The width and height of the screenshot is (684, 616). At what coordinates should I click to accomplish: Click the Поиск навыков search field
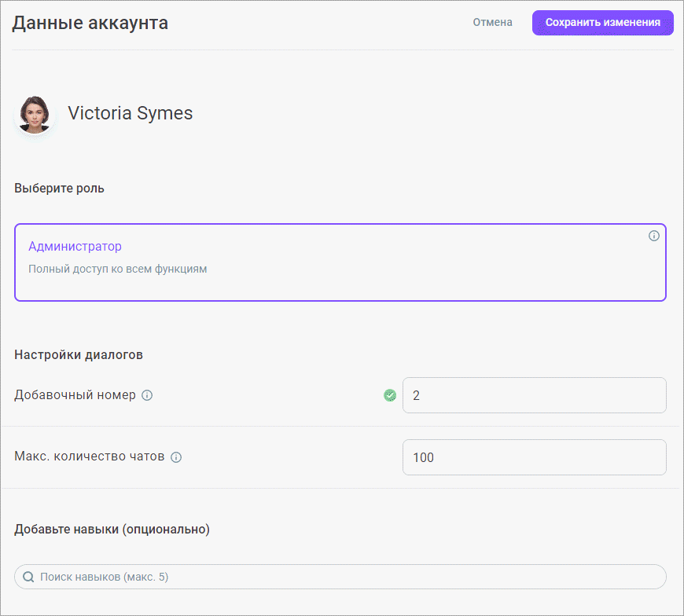pos(340,577)
